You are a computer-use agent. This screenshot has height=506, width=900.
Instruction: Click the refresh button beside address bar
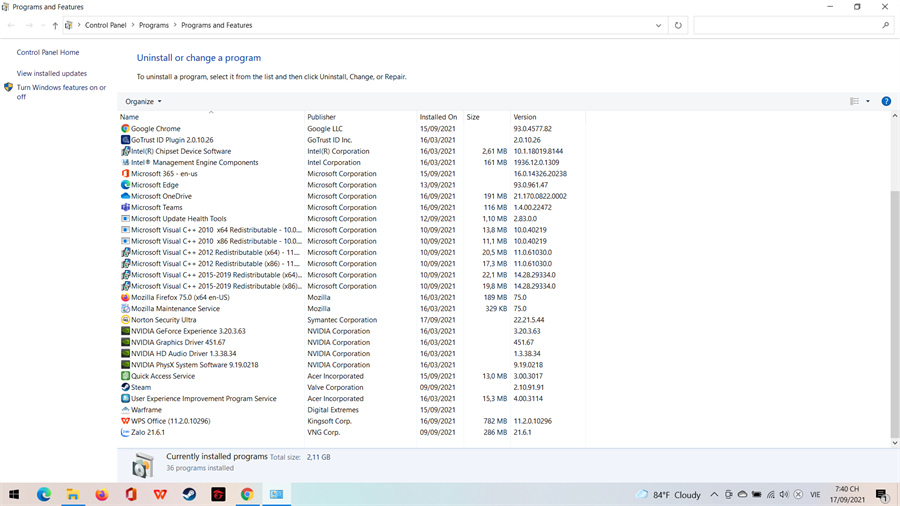pyautogui.click(x=678, y=25)
